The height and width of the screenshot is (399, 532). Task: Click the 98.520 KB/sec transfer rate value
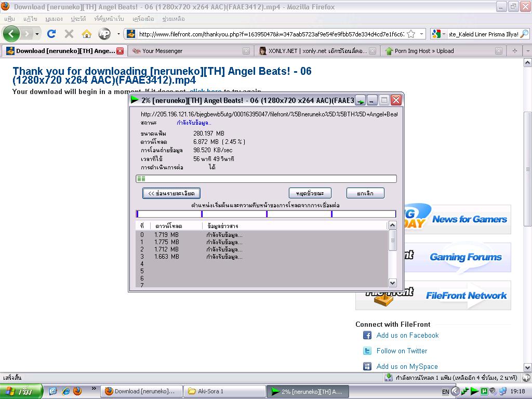[x=212, y=150]
